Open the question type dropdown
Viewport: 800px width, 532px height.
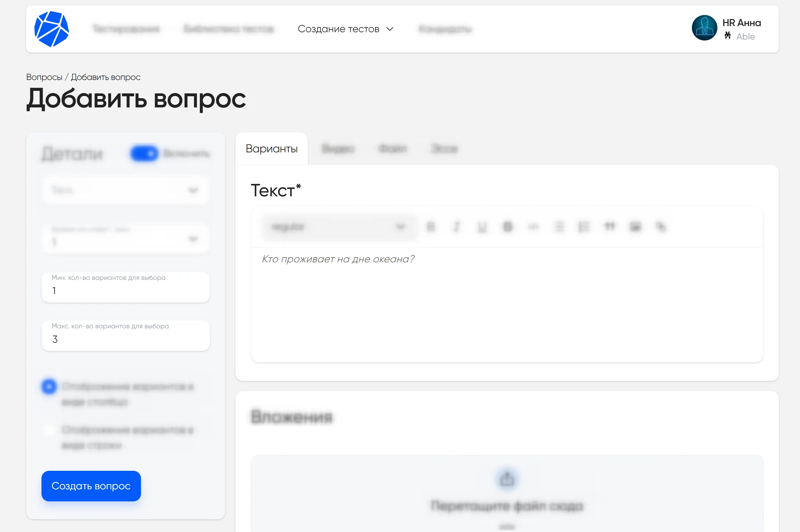pyautogui.click(x=125, y=190)
